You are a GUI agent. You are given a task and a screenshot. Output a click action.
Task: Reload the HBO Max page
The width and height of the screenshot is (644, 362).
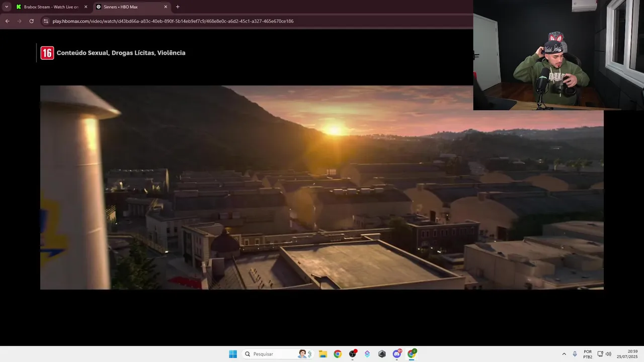[x=31, y=21]
